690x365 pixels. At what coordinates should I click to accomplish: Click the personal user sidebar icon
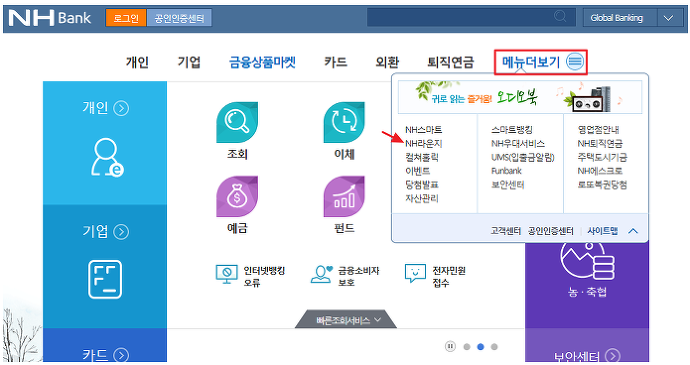[107, 157]
